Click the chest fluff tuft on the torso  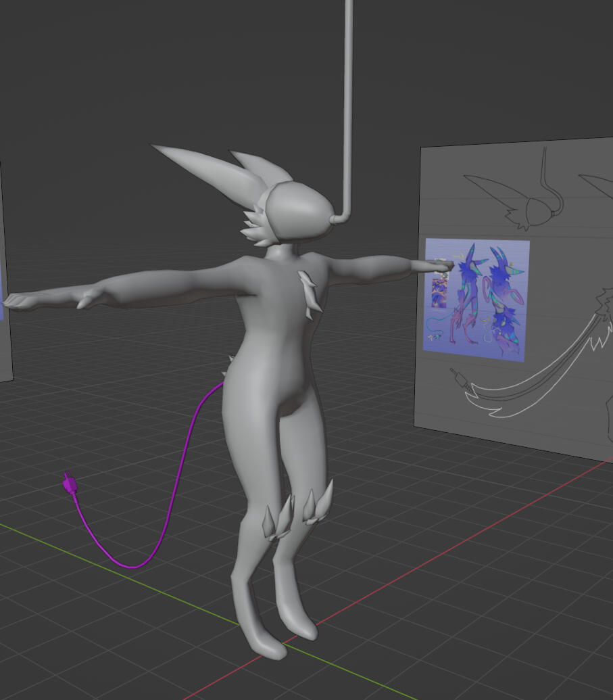pos(309,292)
